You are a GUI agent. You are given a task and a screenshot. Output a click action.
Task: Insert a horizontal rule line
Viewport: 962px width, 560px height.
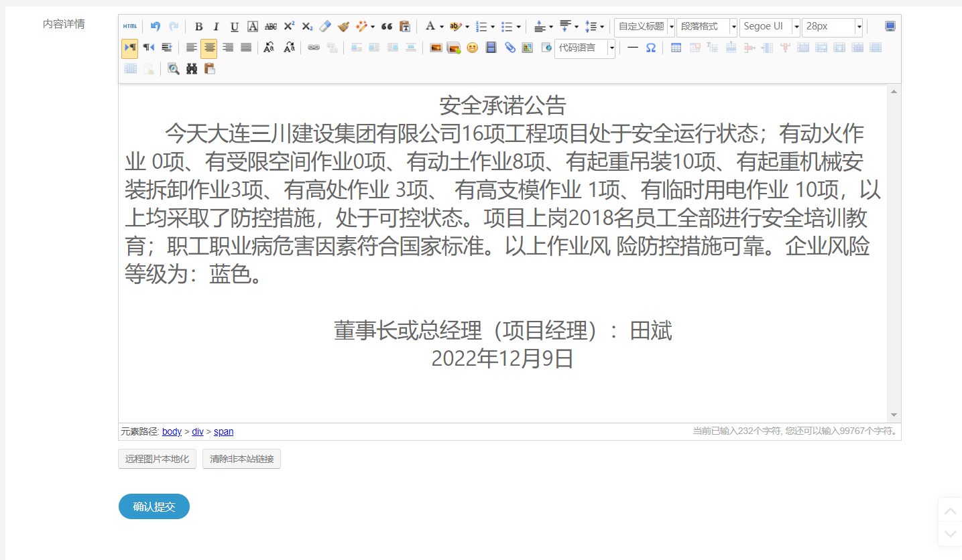coord(632,48)
